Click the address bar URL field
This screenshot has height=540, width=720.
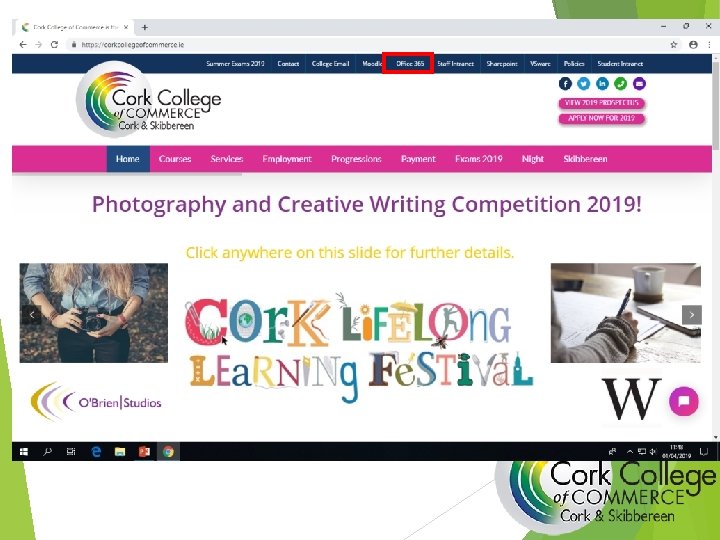click(x=365, y=45)
